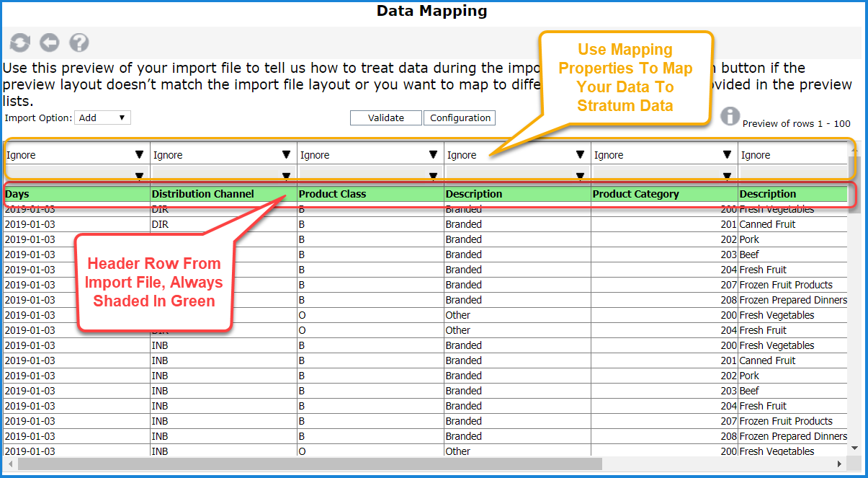Open second-row mapping dropdown above Days column
The image size is (868, 478).
[76, 174]
